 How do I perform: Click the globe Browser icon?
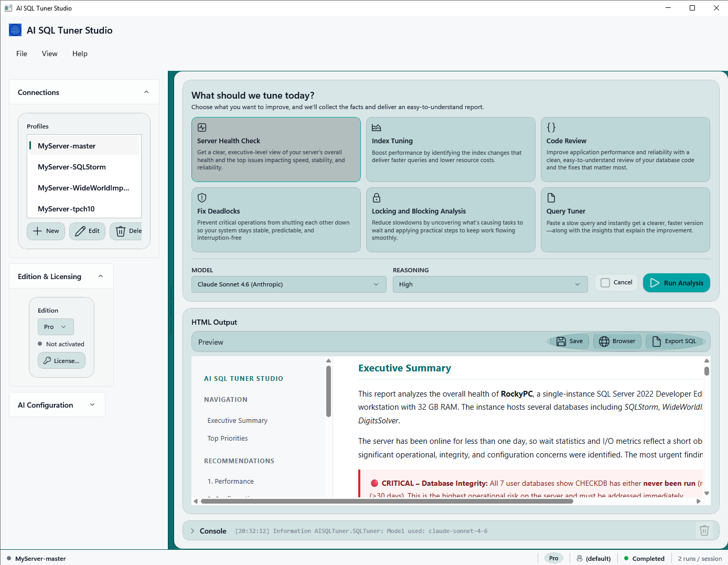[x=604, y=341]
